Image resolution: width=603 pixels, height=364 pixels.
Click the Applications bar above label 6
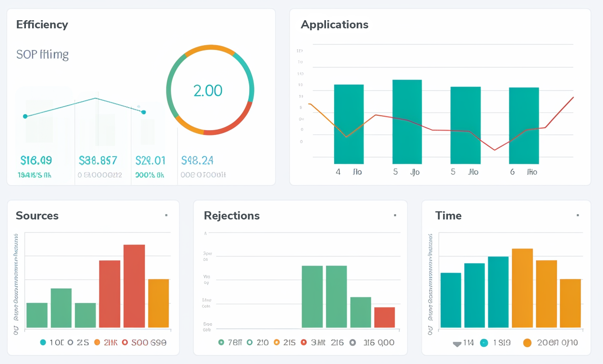pos(524,126)
